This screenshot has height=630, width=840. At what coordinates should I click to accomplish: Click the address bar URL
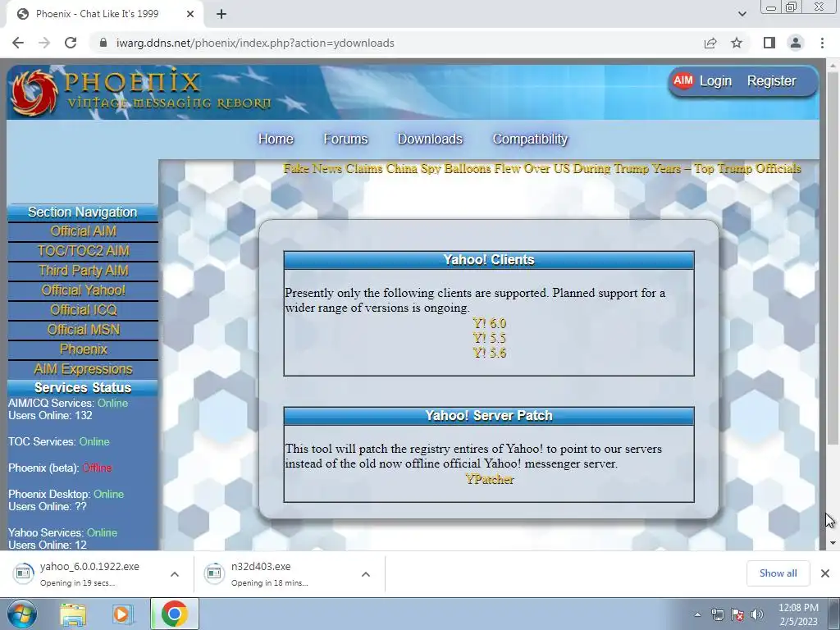(255, 43)
